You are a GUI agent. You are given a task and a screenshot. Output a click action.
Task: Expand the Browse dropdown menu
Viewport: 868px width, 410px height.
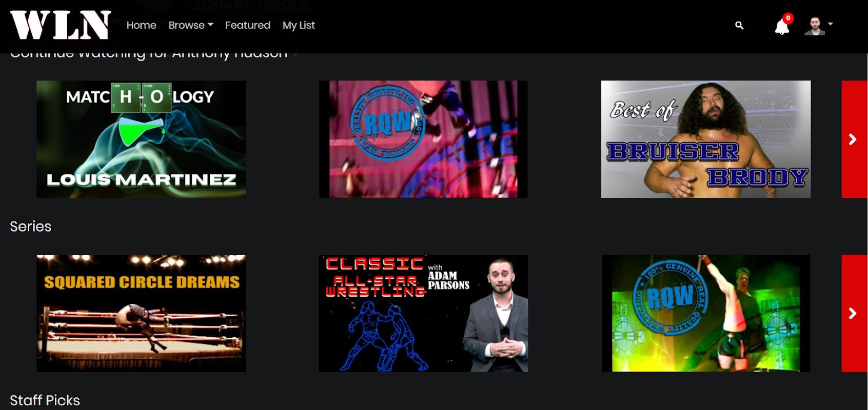click(x=191, y=25)
